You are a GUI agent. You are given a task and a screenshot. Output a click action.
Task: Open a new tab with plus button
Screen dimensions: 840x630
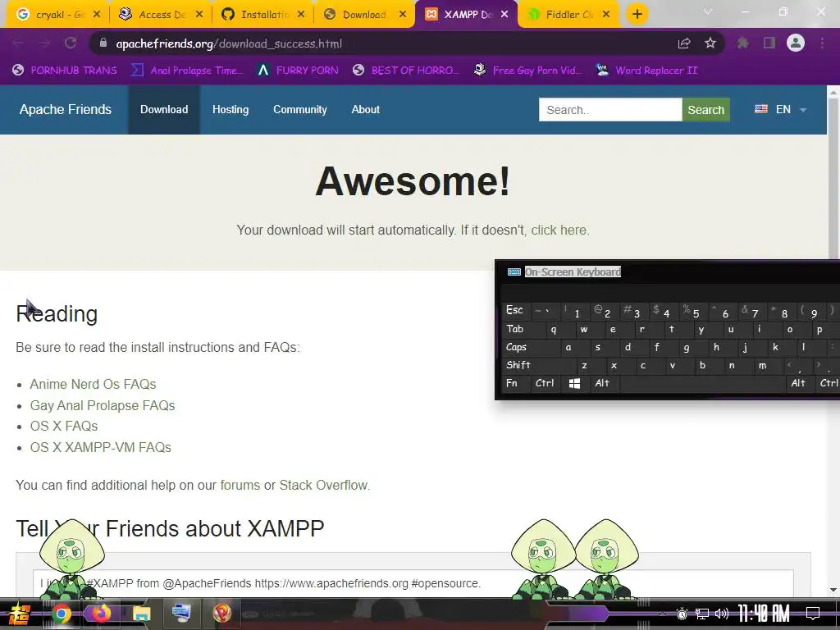(637, 15)
